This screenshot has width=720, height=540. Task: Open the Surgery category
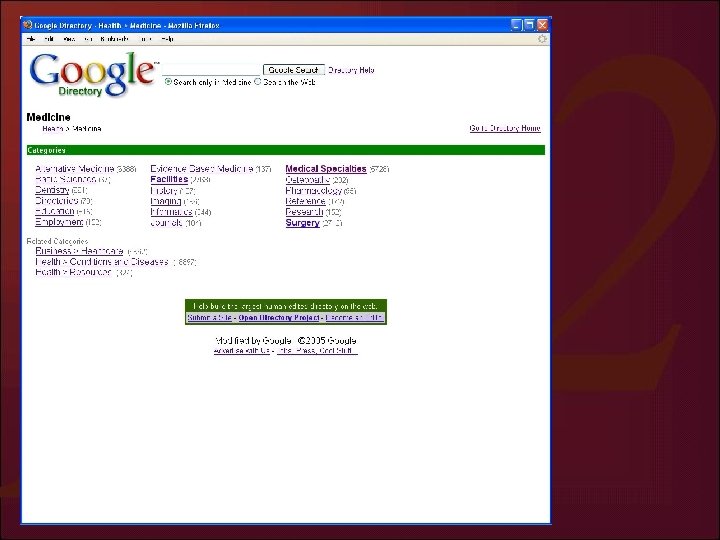(303, 223)
